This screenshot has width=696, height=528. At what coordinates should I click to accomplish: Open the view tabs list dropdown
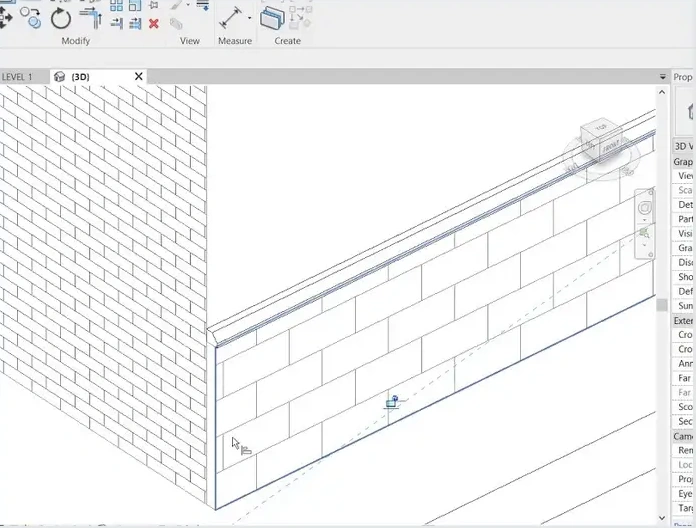pyautogui.click(x=663, y=77)
